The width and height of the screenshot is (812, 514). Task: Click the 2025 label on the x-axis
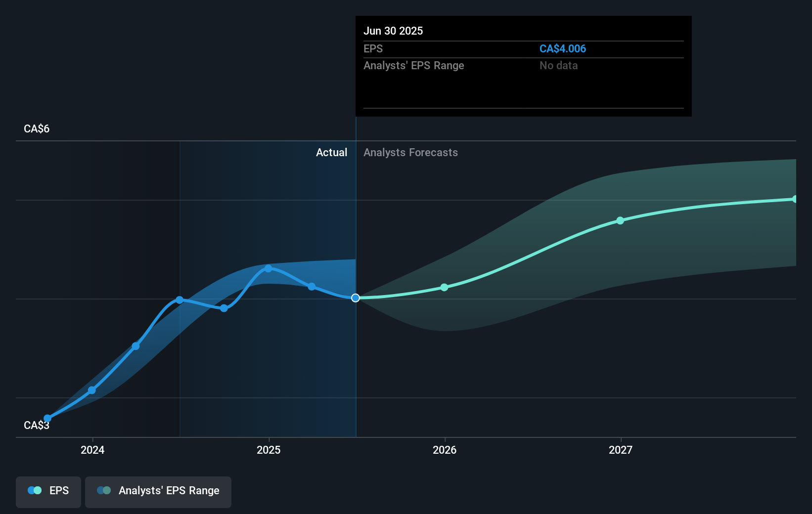[269, 450]
